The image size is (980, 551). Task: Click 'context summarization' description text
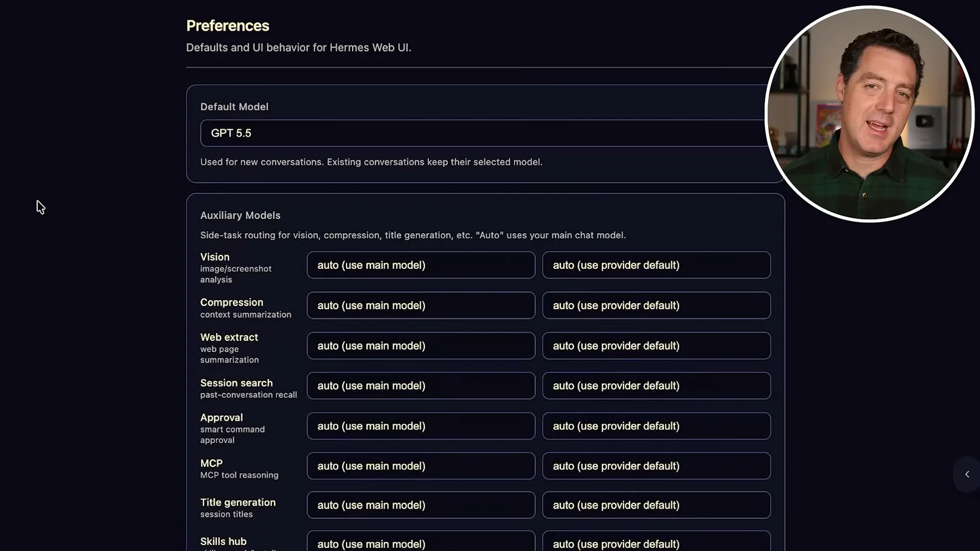(246, 315)
